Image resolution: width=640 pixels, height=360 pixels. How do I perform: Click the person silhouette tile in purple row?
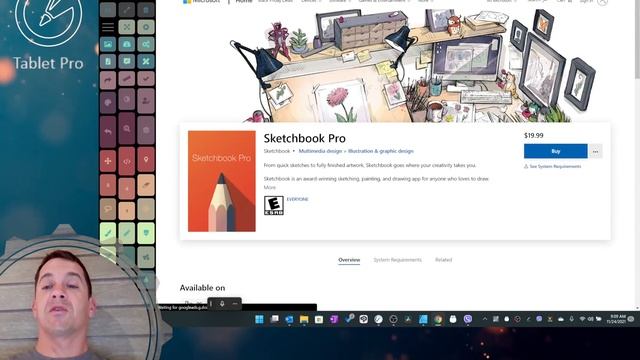146,100
